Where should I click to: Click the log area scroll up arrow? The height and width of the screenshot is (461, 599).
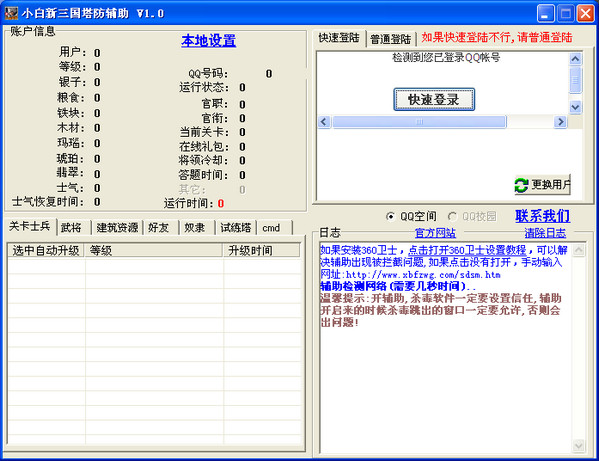tap(579, 251)
